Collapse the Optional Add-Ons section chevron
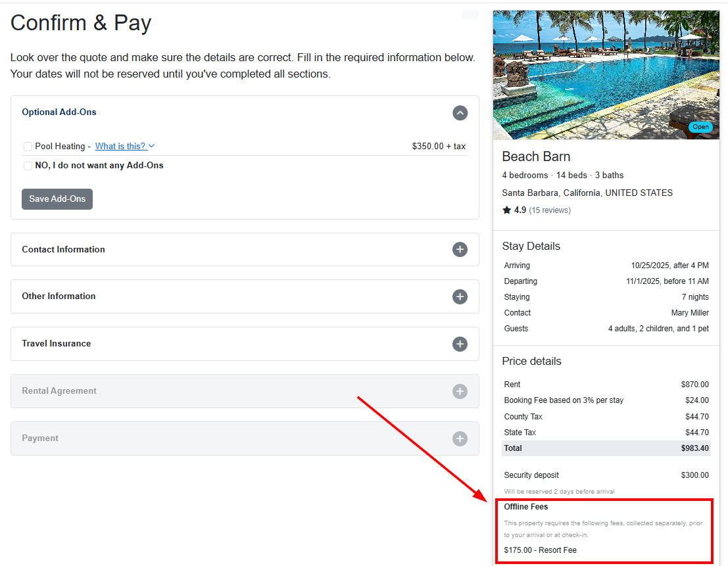The height and width of the screenshot is (566, 728). tap(460, 112)
